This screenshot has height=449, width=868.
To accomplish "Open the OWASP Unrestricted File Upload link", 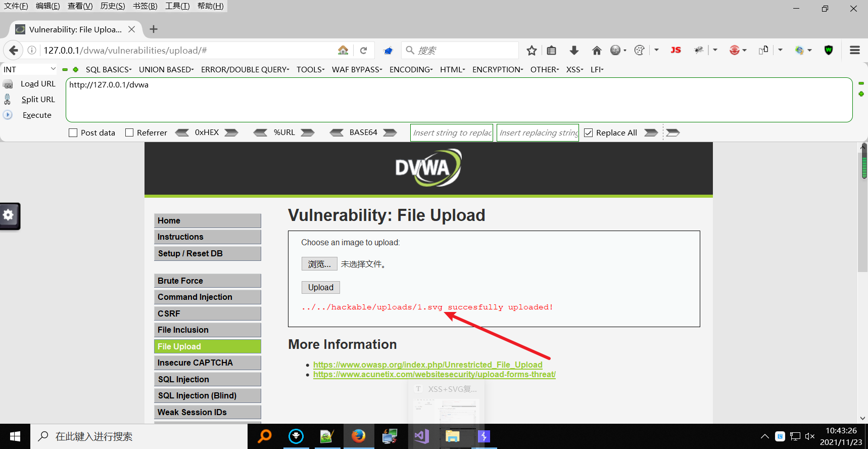I will coord(428,365).
